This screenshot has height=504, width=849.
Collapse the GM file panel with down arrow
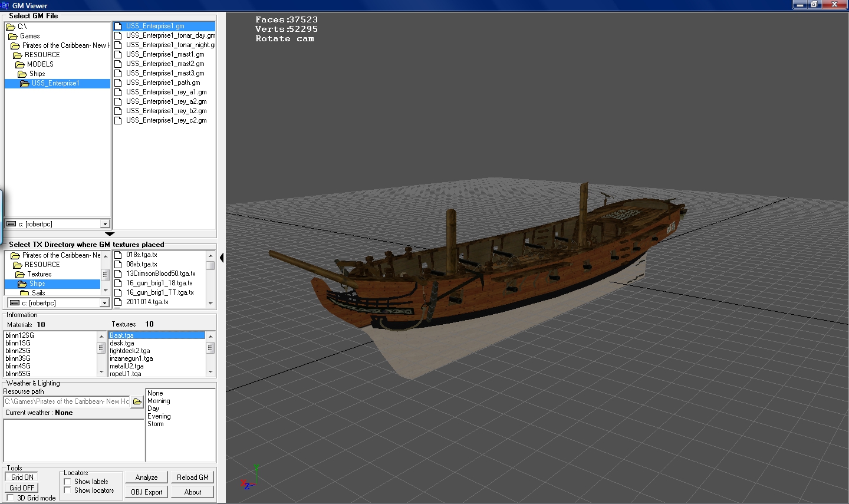(110, 234)
